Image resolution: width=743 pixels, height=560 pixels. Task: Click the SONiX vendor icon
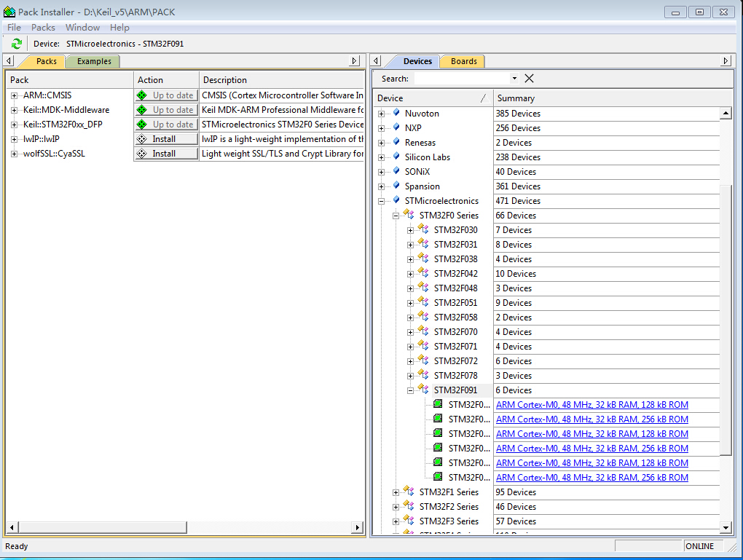(x=396, y=170)
